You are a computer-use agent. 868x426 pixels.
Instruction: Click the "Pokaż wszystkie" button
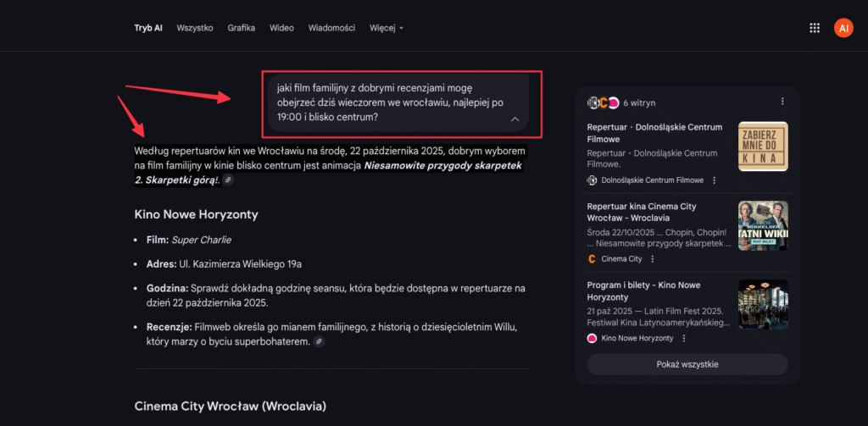(687, 364)
